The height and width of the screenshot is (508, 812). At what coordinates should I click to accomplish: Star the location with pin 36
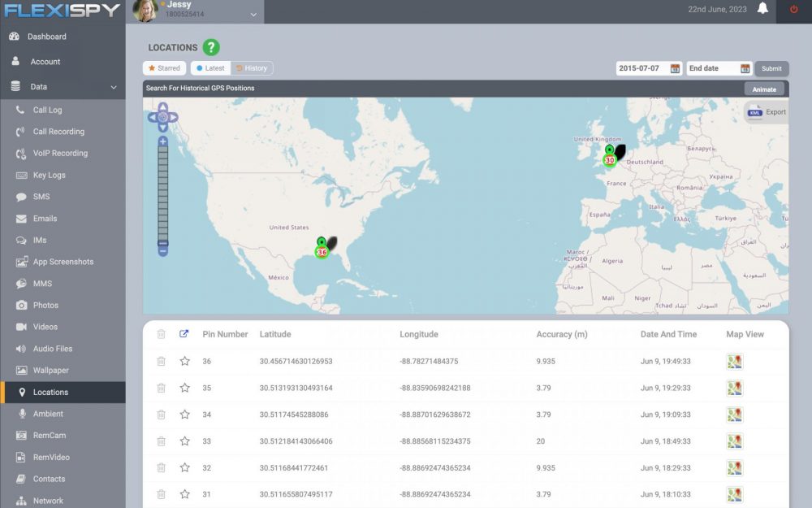tap(185, 362)
